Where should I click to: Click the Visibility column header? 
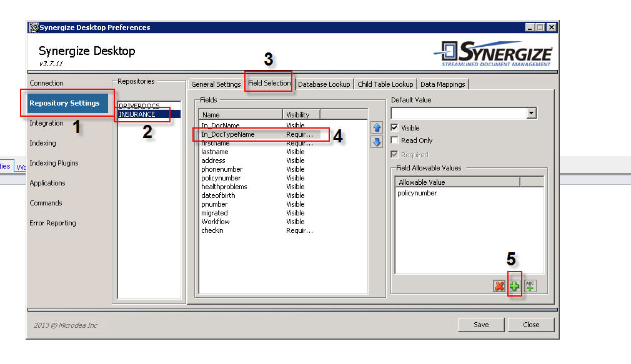301,115
